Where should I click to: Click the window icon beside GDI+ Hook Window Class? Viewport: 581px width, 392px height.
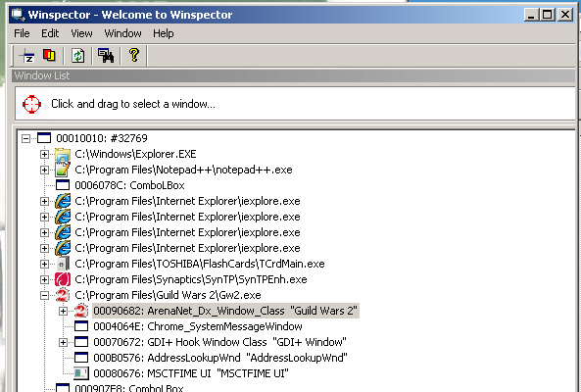click(x=81, y=342)
